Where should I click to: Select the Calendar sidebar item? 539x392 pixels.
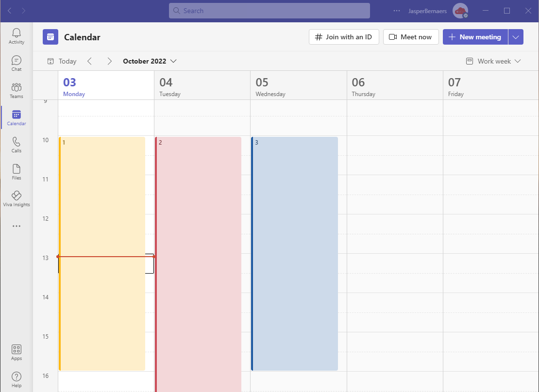17,117
